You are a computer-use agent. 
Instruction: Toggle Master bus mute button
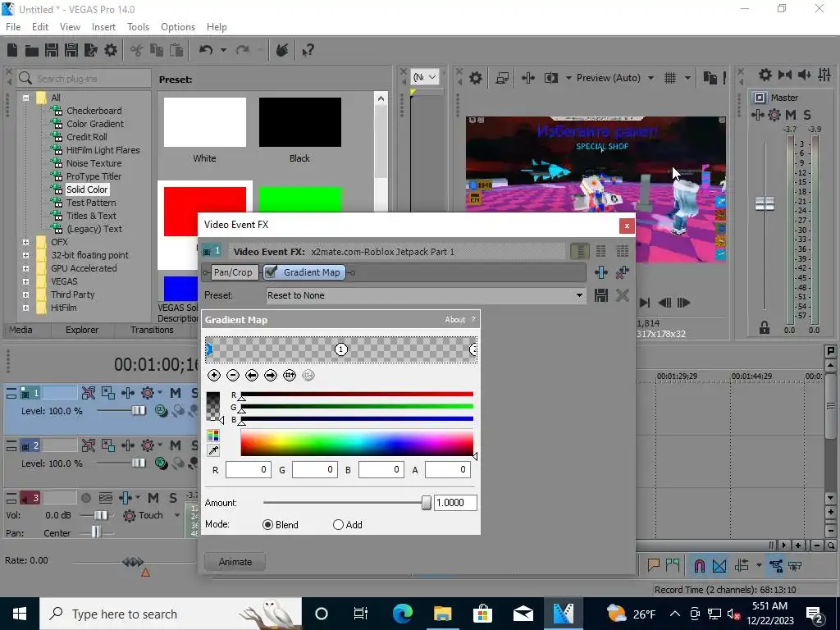point(791,115)
